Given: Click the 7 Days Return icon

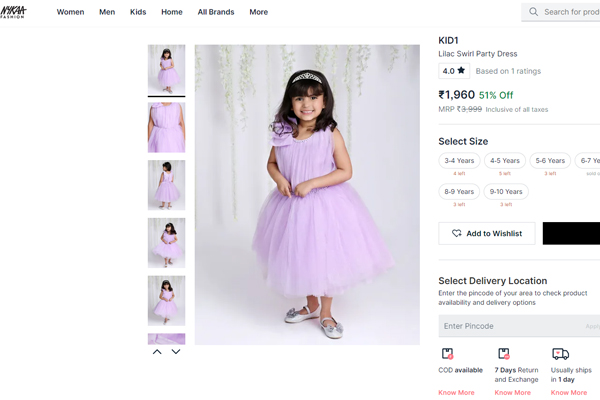Looking at the screenshot, I should click(x=503, y=354).
